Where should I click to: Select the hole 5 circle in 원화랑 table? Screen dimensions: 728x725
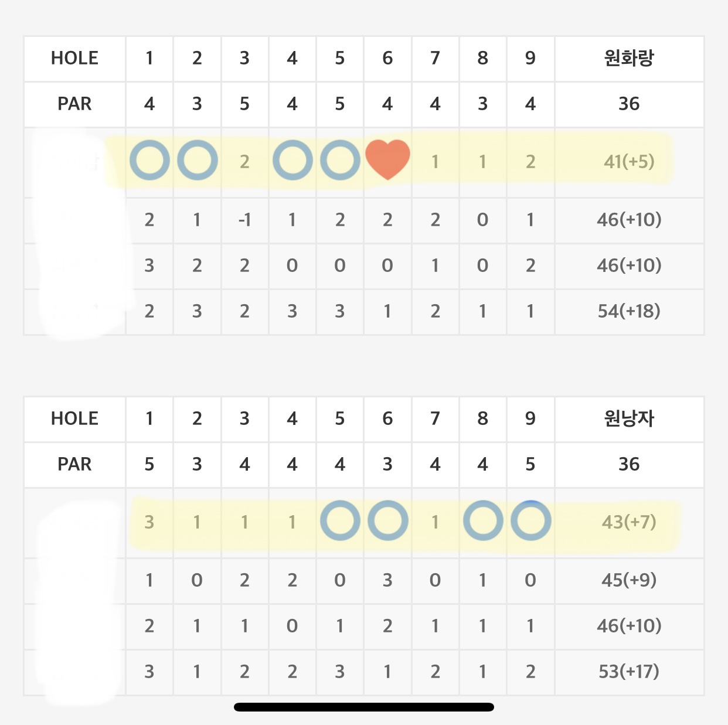coord(340,160)
